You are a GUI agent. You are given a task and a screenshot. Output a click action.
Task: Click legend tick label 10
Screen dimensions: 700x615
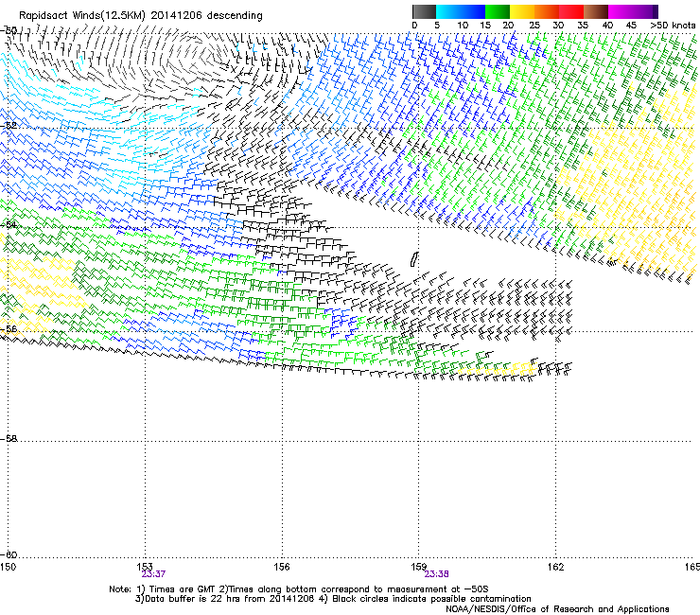tap(463, 26)
